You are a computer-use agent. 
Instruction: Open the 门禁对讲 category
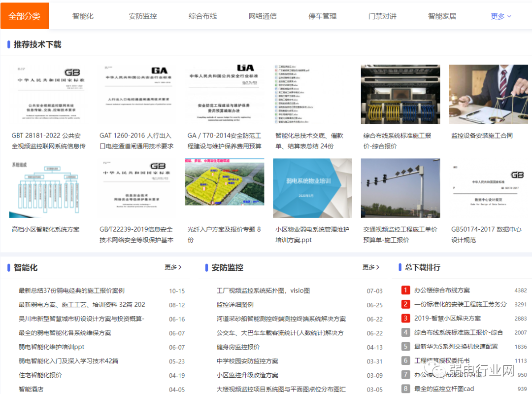(x=382, y=15)
